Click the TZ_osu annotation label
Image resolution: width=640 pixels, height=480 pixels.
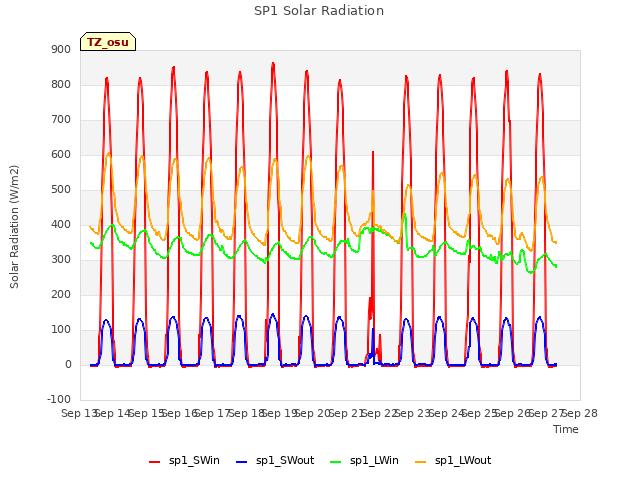108,42
